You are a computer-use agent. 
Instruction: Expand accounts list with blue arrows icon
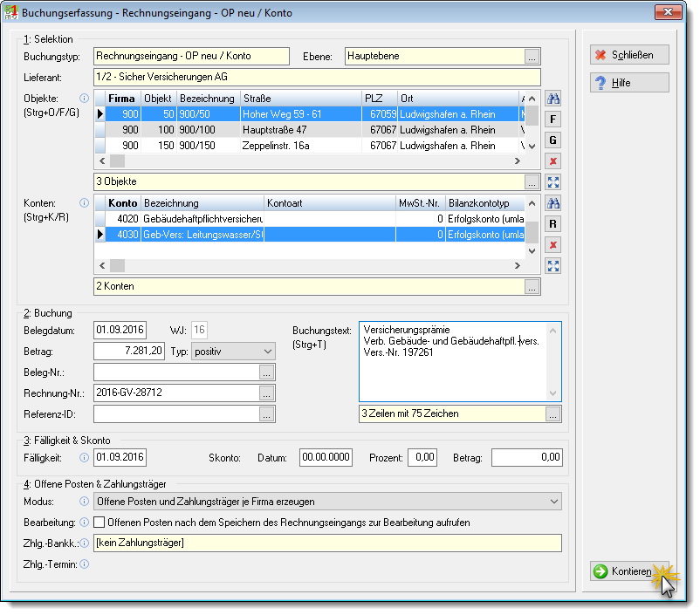coord(552,266)
